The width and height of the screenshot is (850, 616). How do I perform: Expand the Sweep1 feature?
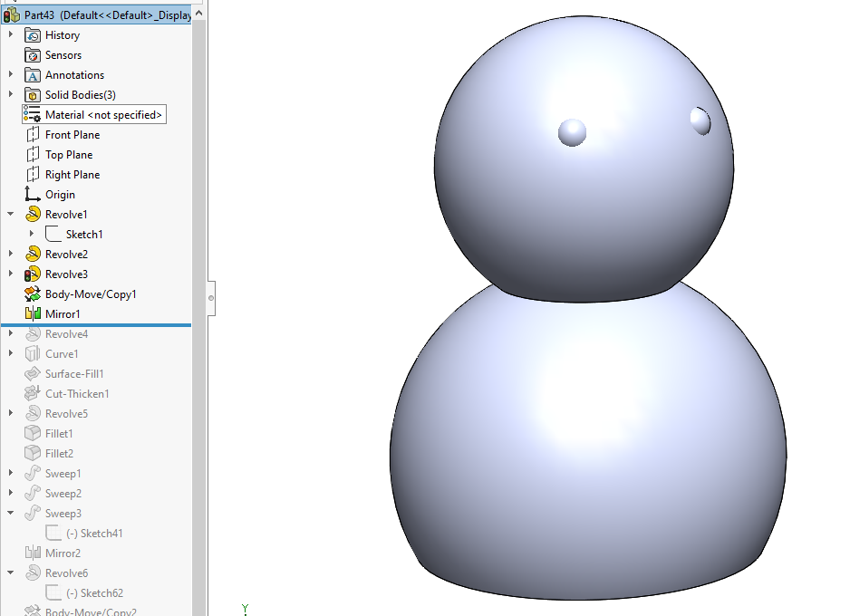[11, 473]
